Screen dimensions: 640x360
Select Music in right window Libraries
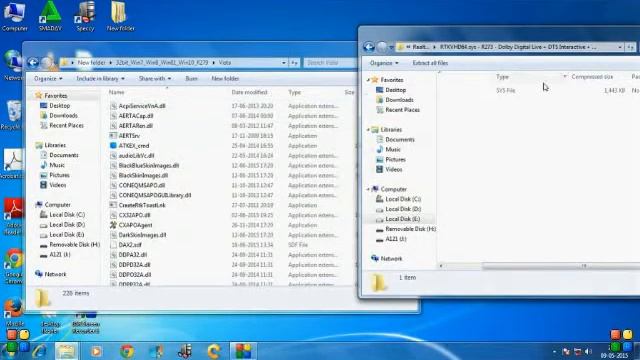click(x=393, y=149)
